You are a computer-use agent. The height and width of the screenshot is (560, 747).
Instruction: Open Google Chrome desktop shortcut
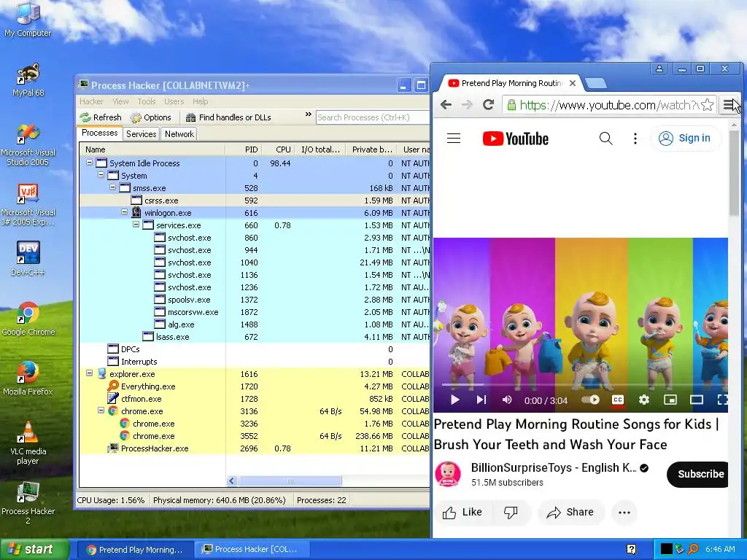tap(28, 319)
